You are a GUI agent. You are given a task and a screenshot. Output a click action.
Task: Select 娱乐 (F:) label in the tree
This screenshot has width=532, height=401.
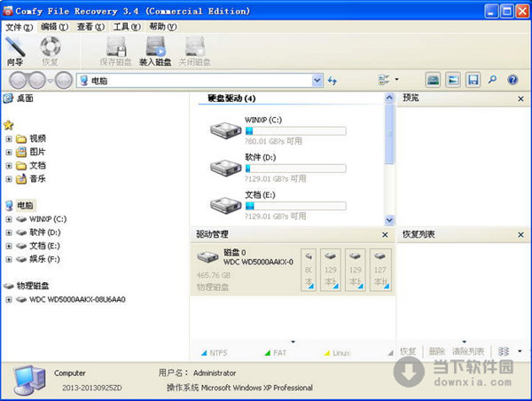pyautogui.click(x=44, y=259)
